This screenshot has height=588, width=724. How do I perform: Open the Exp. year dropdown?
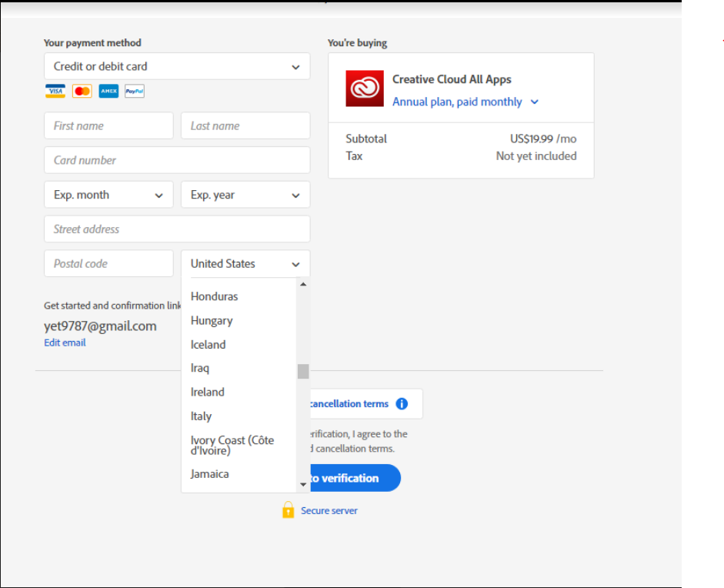click(x=245, y=195)
